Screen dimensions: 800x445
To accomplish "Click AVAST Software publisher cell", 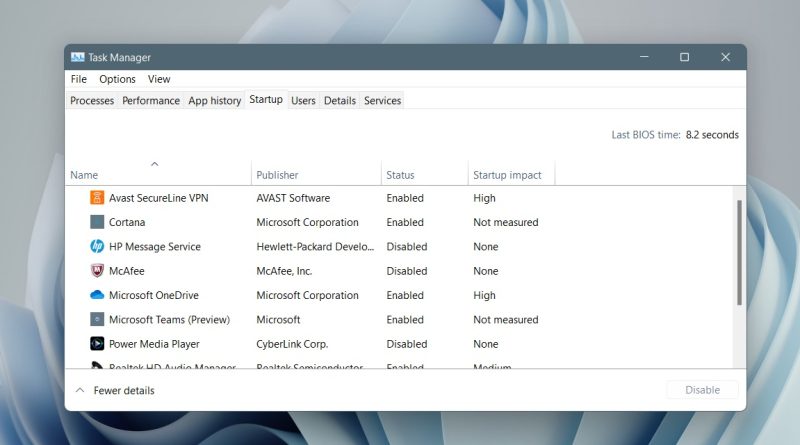I will pyautogui.click(x=293, y=198).
